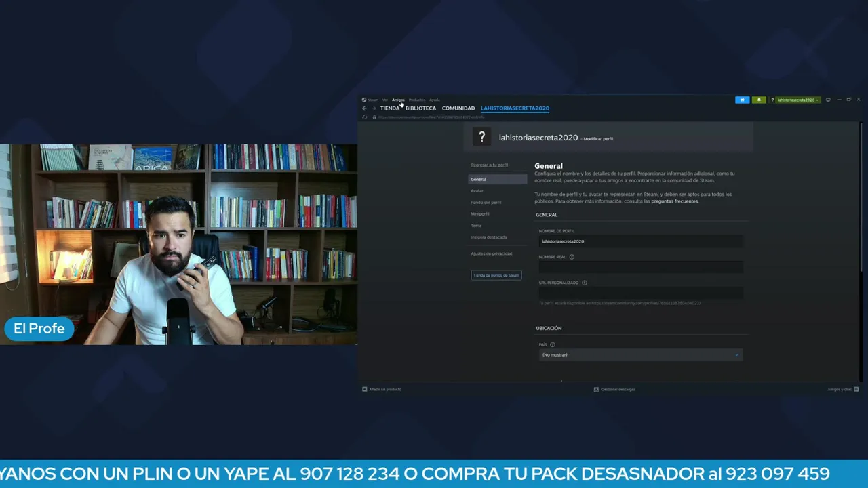Image resolution: width=868 pixels, height=488 pixels.
Task: Click the lahistoriasecreta2020 profile name heading
Action: pos(538,138)
